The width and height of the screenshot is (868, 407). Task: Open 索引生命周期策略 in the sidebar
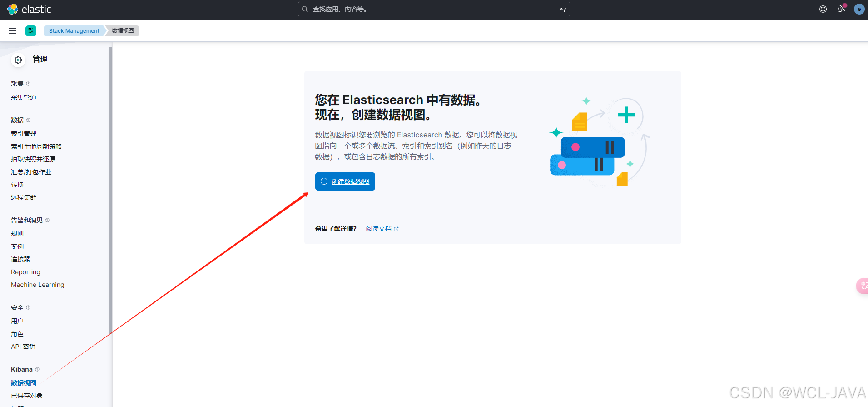click(36, 146)
